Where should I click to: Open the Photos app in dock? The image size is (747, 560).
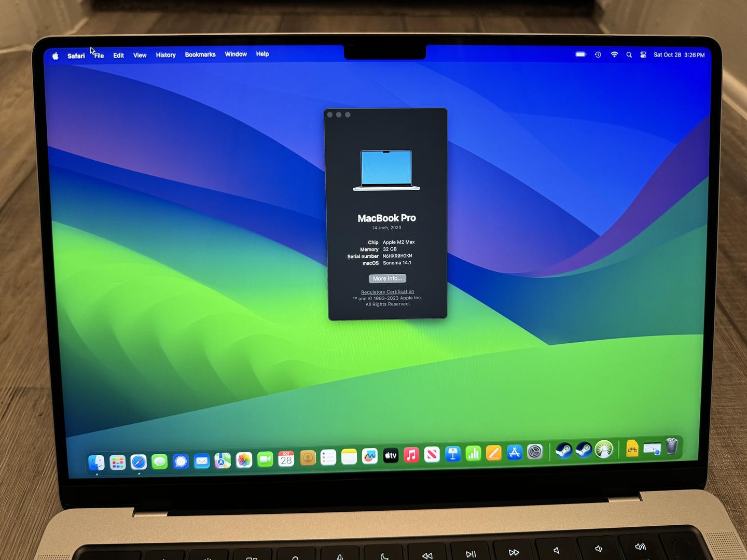click(x=244, y=459)
